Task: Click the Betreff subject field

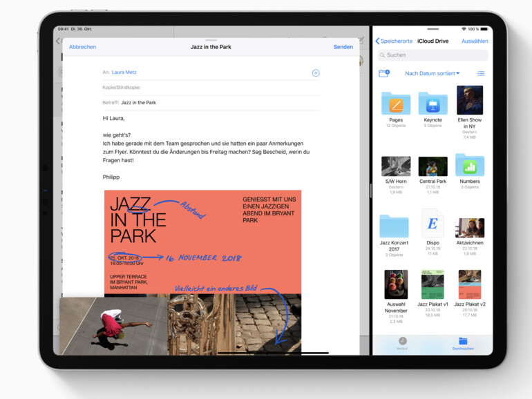Action: click(x=211, y=102)
